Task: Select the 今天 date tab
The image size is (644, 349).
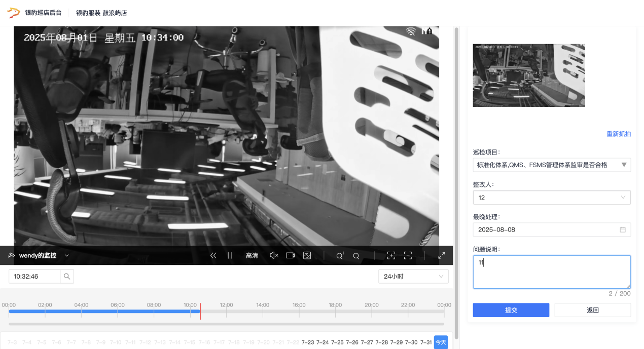Action: click(x=441, y=343)
